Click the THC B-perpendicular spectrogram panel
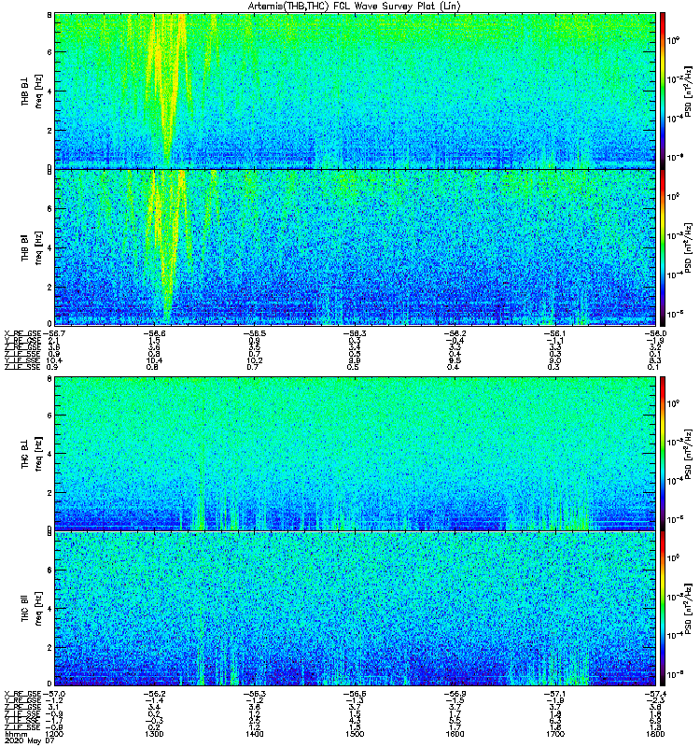The height and width of the screenshot is (747, 700). click(x=355, y=453)
